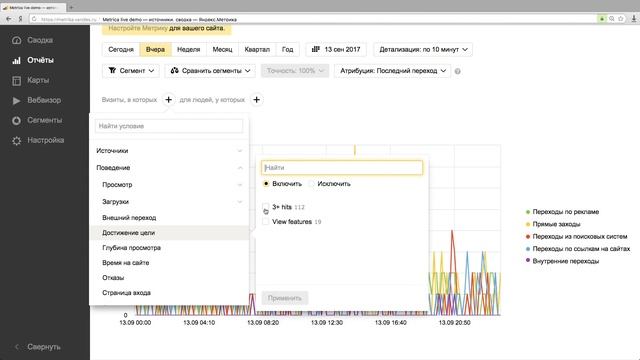Toggle Переходы из поисковых систем legend dot
The image size is (640, 360).
(528, 236)
